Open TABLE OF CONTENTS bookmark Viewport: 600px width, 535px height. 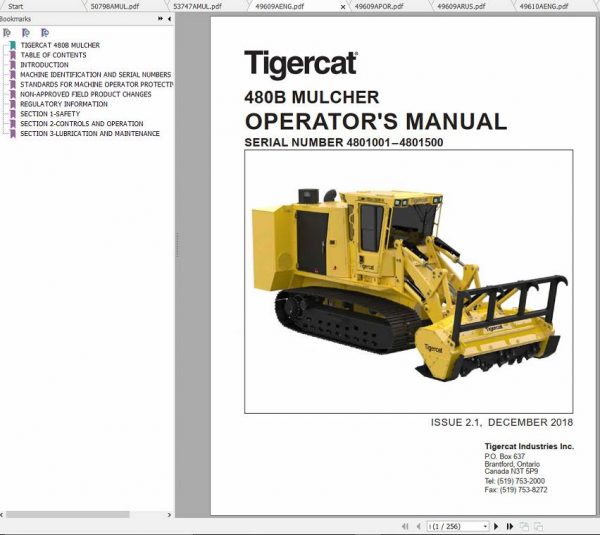coord(53,55)
